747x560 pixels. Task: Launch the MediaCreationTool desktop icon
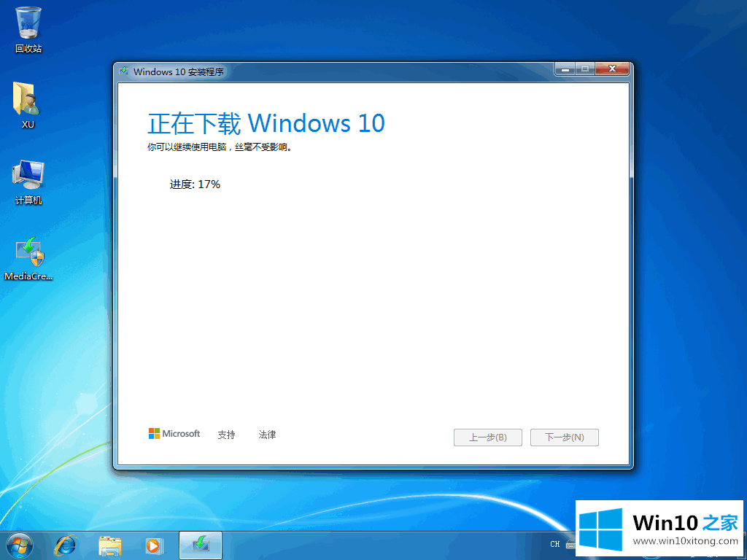[28, 258]
